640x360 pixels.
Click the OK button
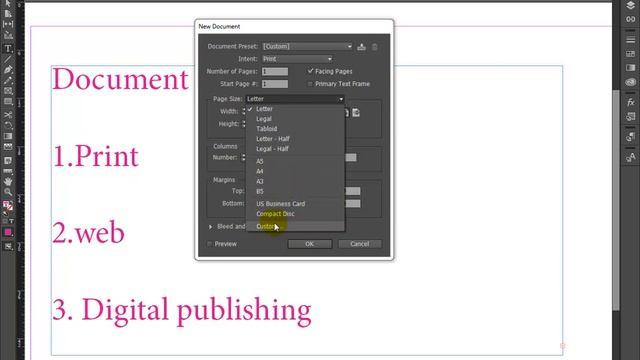click(310, 244)
